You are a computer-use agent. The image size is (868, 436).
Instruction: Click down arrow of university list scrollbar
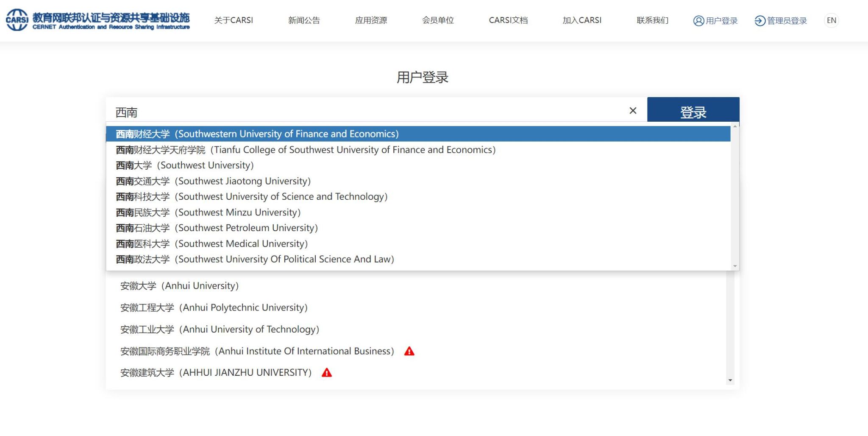click(730, 380)
